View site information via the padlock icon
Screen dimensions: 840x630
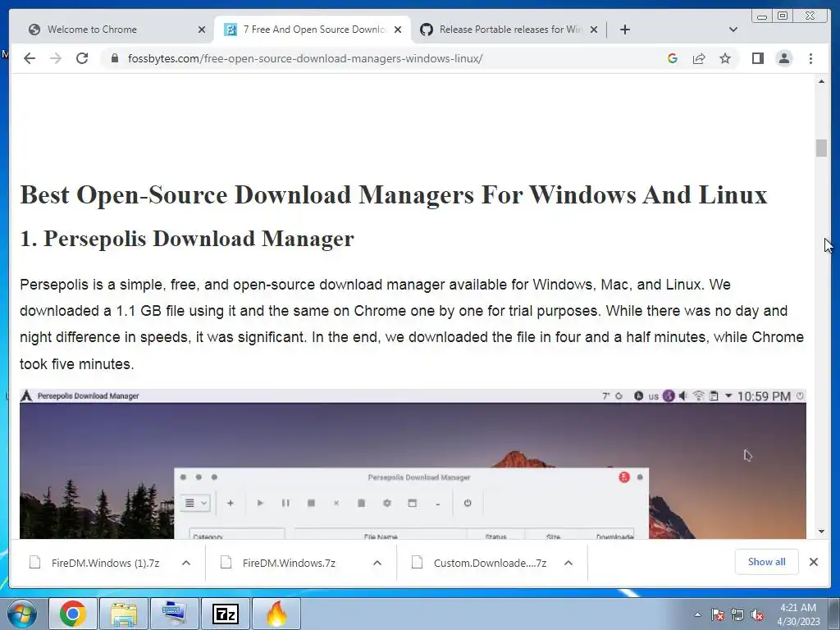pos(114,58)
